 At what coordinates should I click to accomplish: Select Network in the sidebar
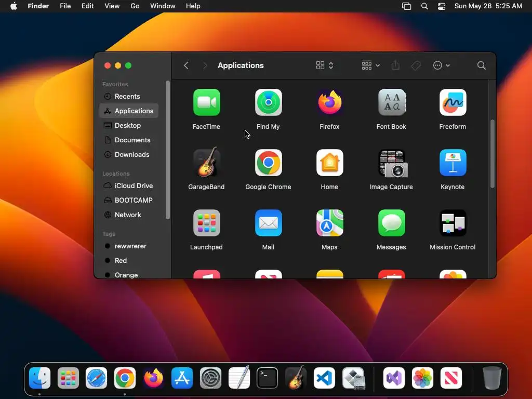129,215
